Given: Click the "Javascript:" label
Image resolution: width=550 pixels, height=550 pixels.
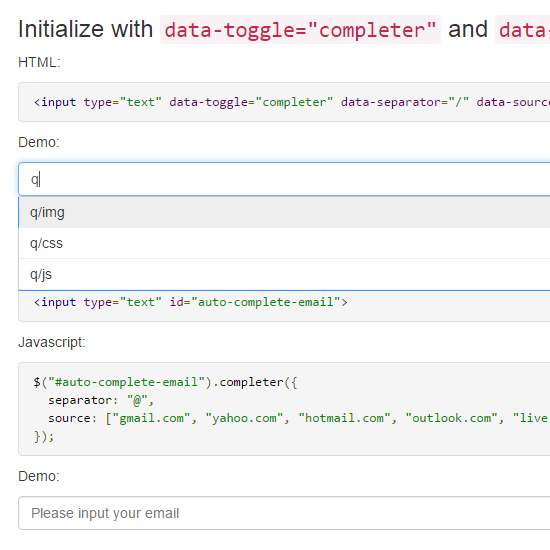Looking at the screenshot, I should [x=52, y=342].
